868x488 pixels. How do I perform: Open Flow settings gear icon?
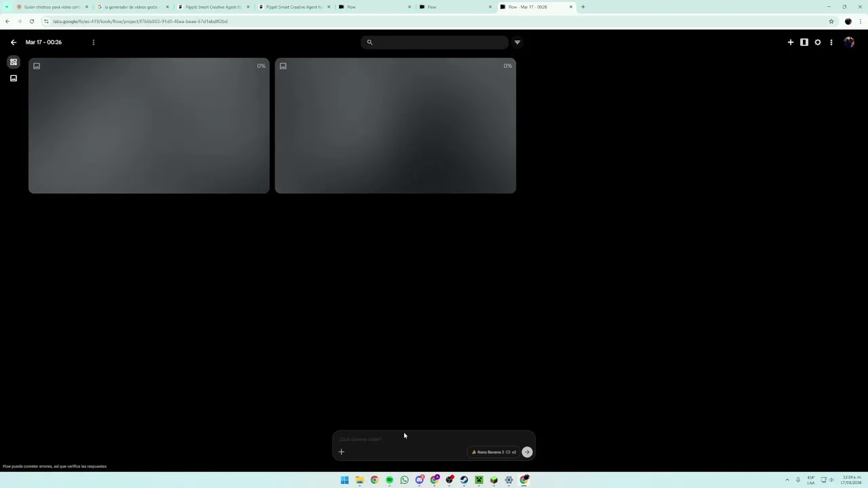pyautogui.click(x=818, y=42)
